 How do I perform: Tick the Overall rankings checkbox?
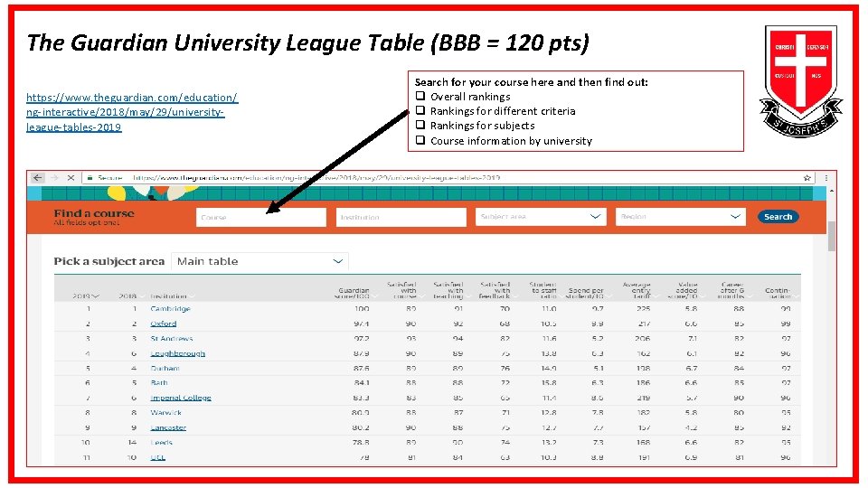[420, 97]
